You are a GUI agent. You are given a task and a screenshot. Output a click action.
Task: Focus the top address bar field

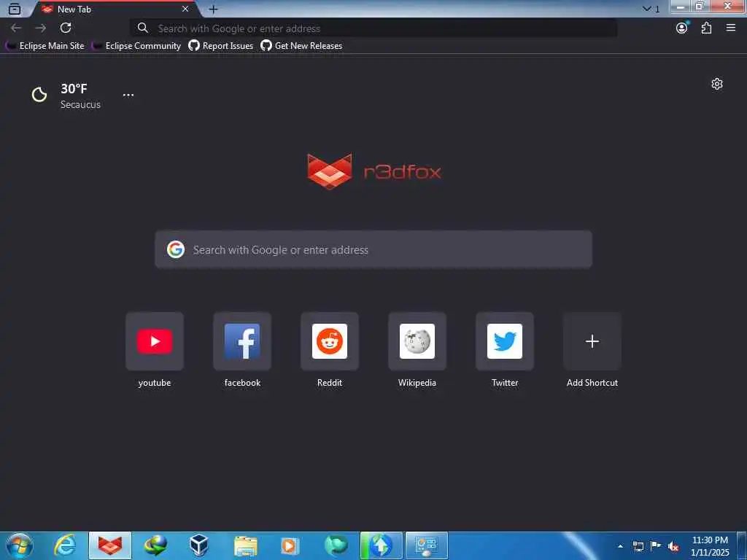373,28
